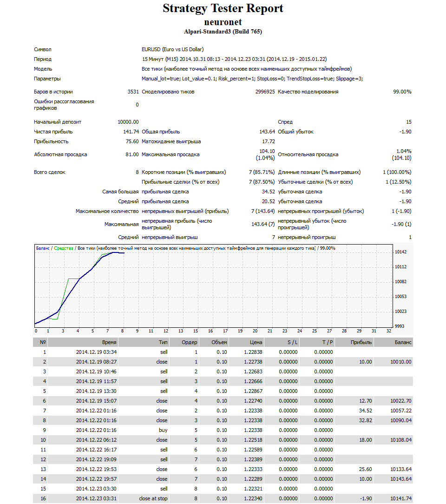Select 'EURUSD (Euro vs US Dollar)' symbol value
The image size is (446, 504).
click(x=172, y=49)
